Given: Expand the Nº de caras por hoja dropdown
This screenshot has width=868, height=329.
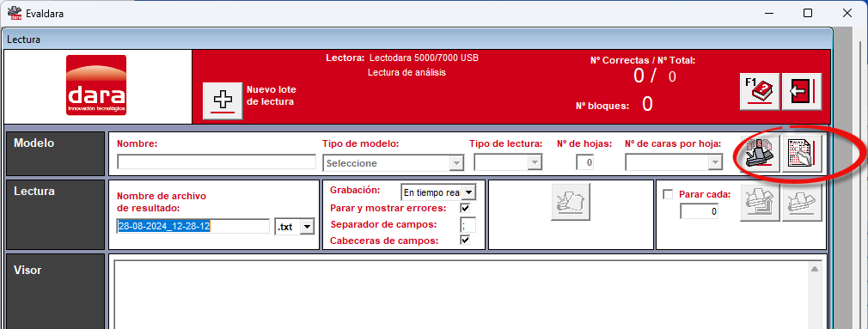Looking at the screenshot, I should pos(674,162).
